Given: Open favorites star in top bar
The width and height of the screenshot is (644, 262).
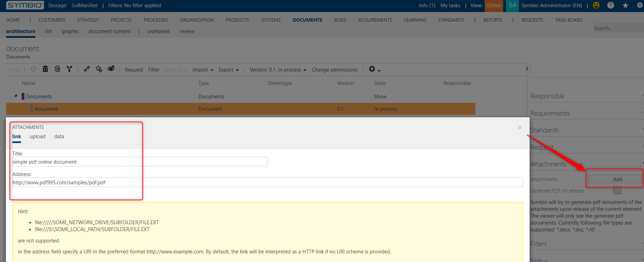Looking at the screenshot, I should point(625,5).
